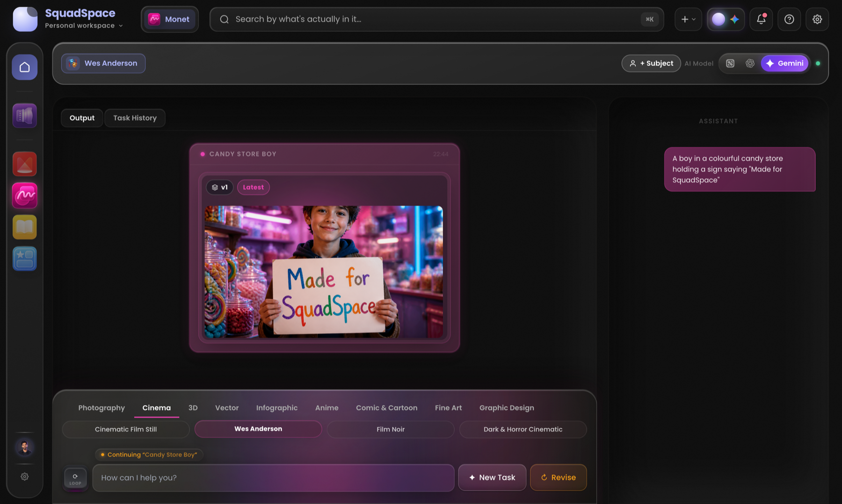Viewport: 842px width, 504px height.
Task: Open the yellow open-book app icon
Action: click(25, 227)
